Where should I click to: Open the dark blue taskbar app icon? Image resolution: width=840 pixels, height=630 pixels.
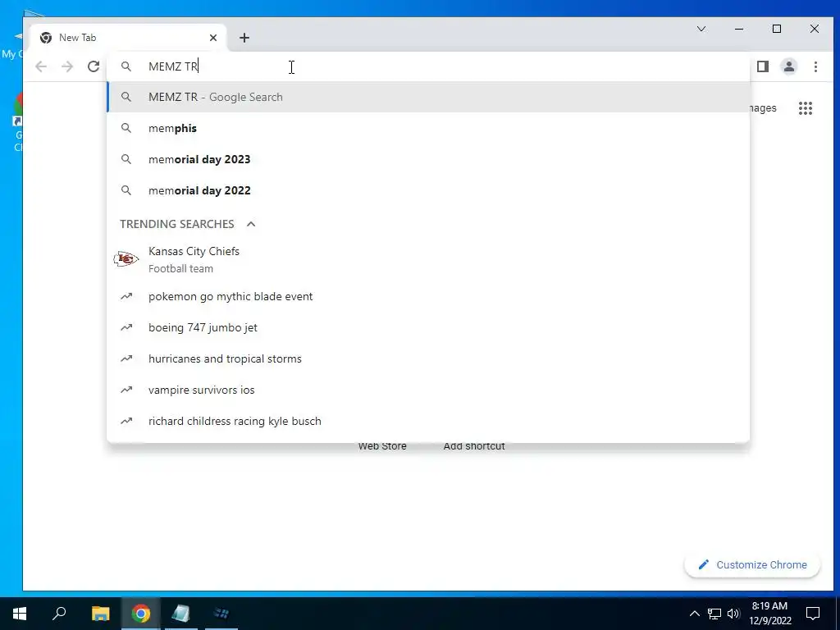[221, 614]
